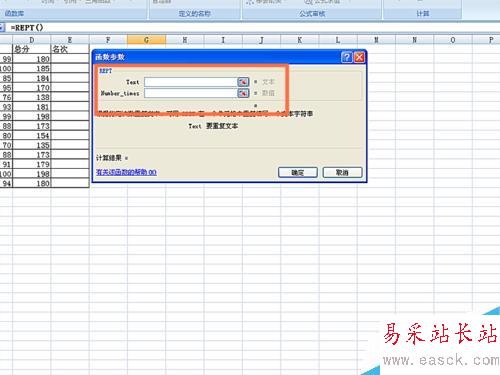The image size is (500, 375).
Task: Select column L header
Action: [x=338, y=40]
